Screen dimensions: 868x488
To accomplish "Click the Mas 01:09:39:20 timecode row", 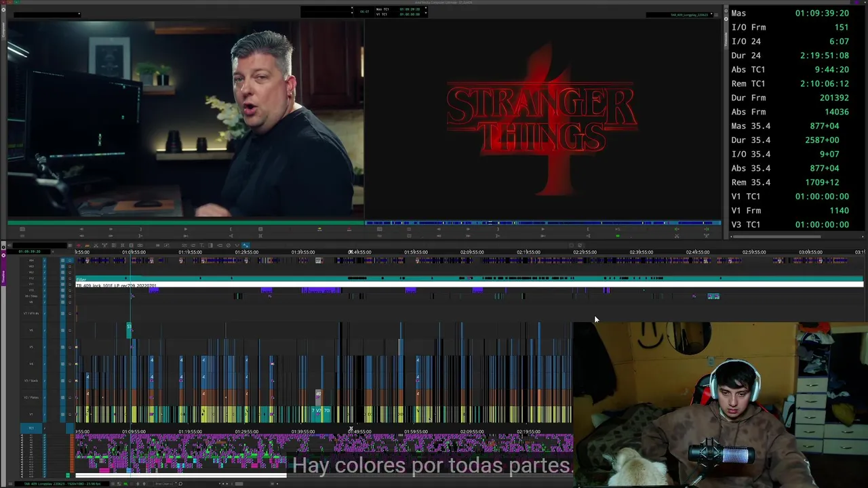I will pos(790,13).
